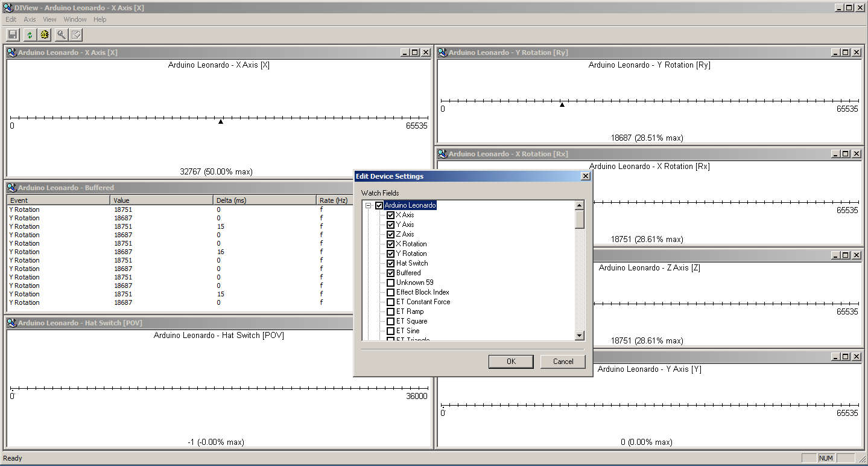Minimize the Y Rotation [Ry] child window

pos(836,53)
